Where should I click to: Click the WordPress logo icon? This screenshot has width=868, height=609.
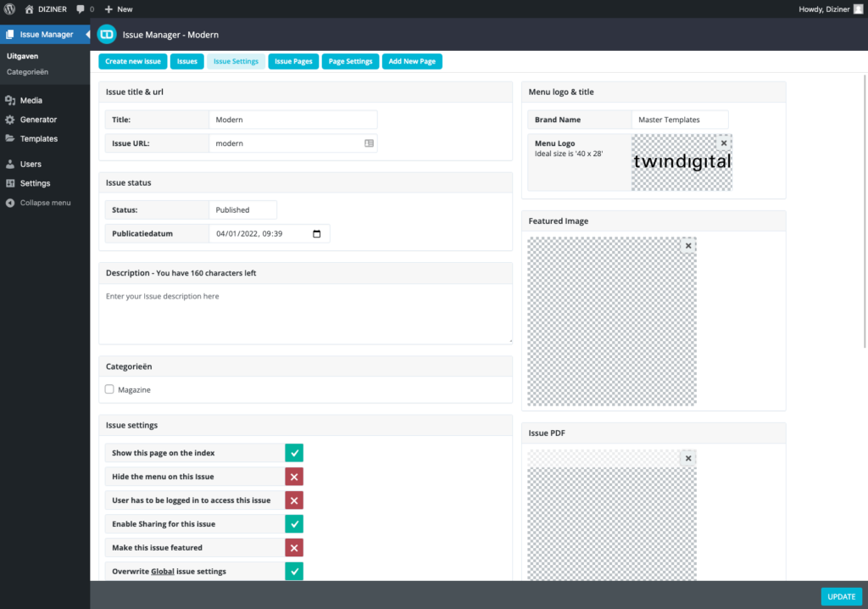coord(10,8)
